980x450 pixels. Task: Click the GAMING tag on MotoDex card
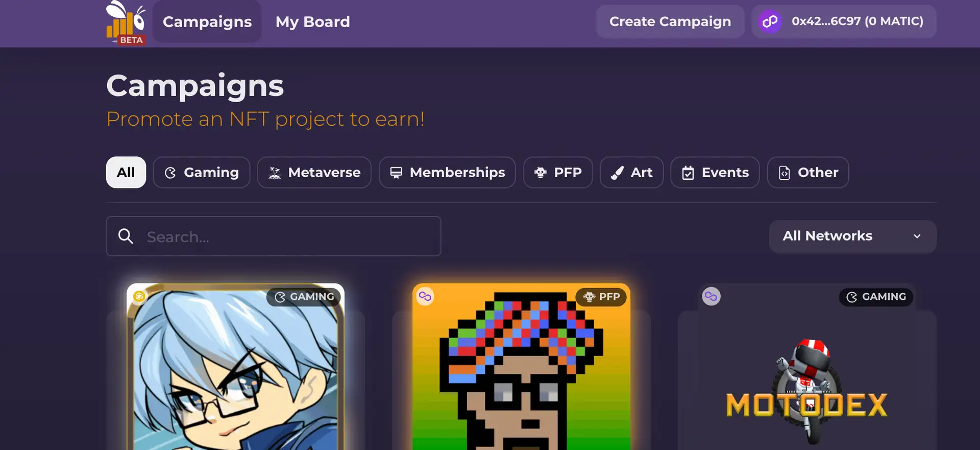(876, 297)
